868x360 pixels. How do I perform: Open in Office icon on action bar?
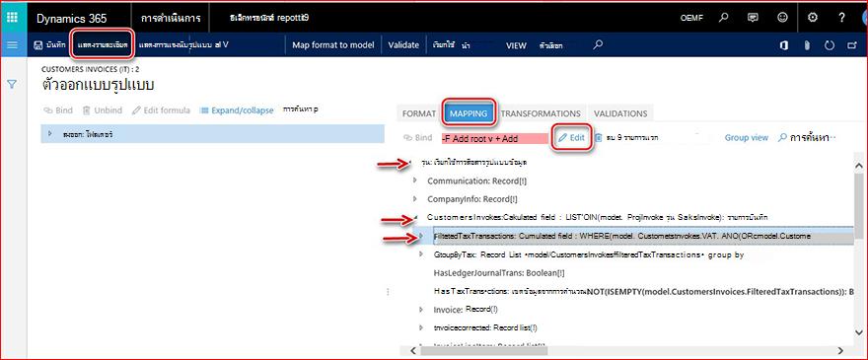pos(784,45)
